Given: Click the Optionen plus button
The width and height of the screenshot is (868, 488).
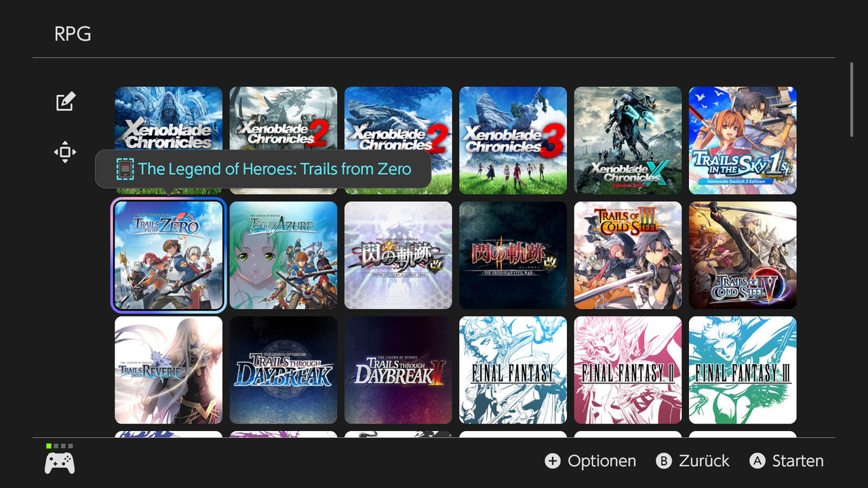Looking at the screenshot, I should (x=591, y=461).
